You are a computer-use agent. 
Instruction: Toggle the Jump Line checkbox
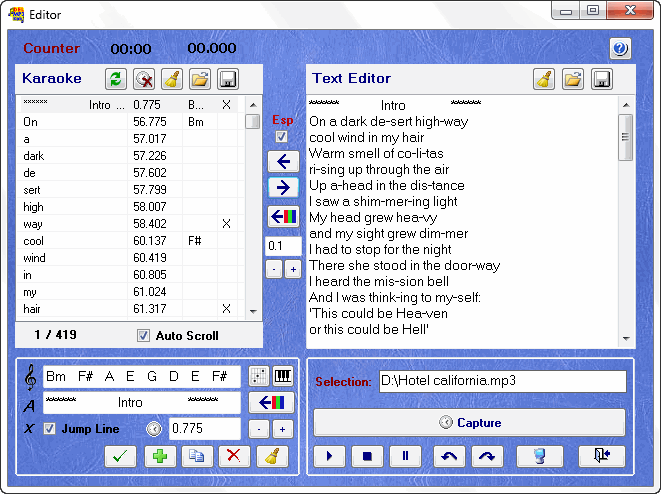pyautogui.click(x=50, y=429)
